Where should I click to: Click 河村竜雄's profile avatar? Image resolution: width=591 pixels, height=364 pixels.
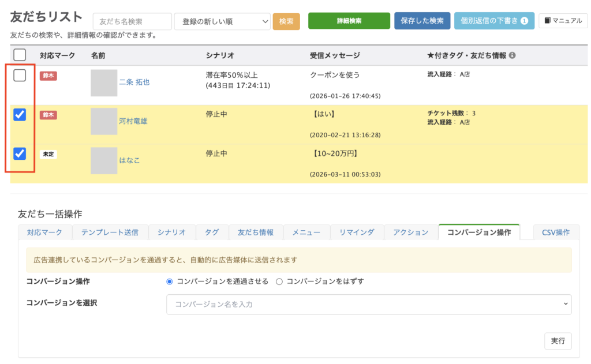tap(104, 121)
